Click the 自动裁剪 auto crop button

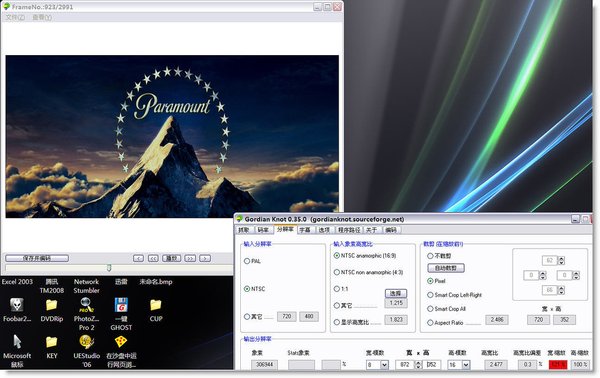[446, 268]
